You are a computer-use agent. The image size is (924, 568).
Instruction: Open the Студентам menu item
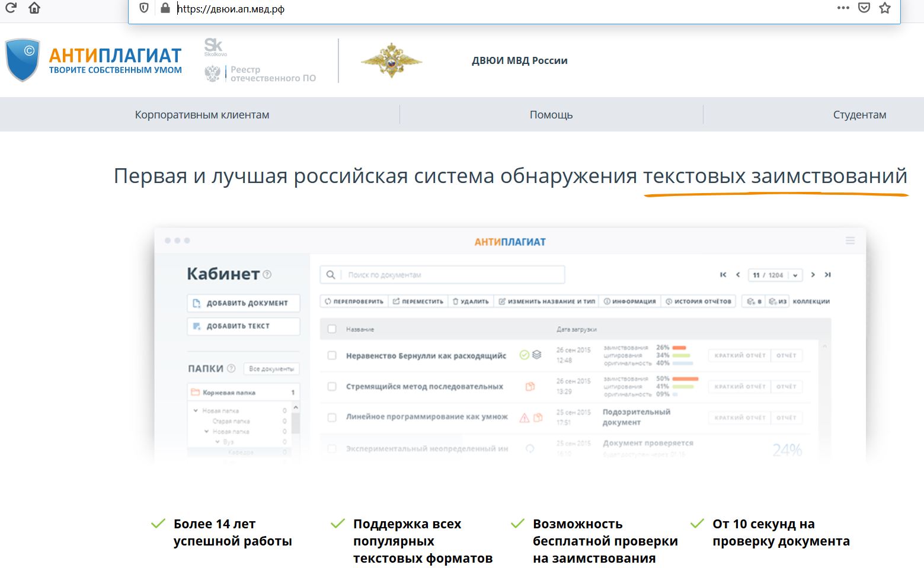(x=859, y=115)
